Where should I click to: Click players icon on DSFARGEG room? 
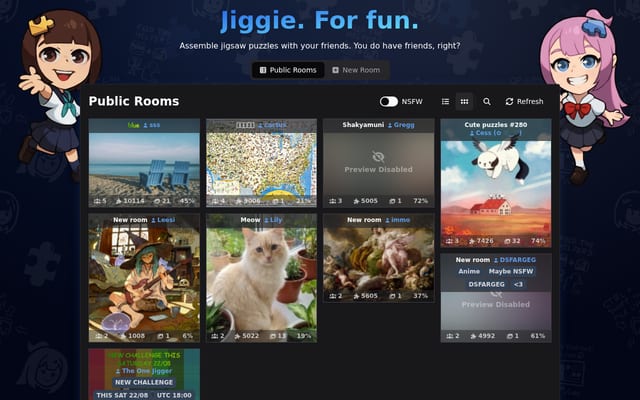pyautogui.click(x=450, y=336)
